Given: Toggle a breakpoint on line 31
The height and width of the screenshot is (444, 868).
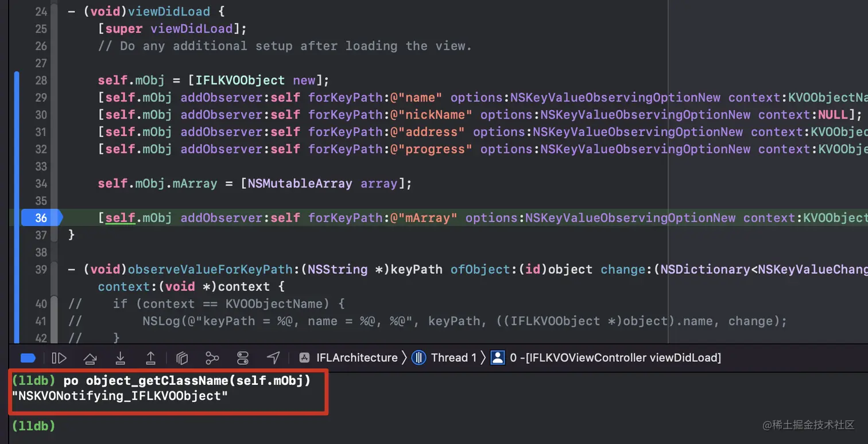Looking at the screenshot, I should tap(41, 132).
